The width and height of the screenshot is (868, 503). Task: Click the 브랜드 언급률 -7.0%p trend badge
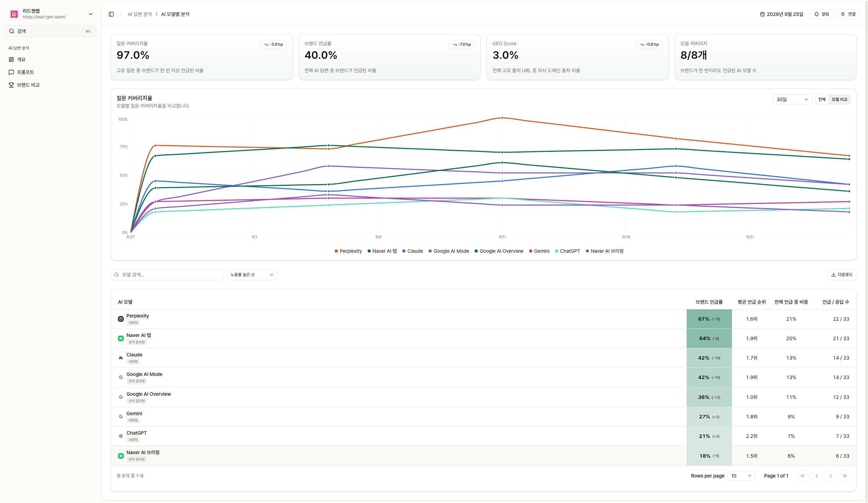[462, 45]
